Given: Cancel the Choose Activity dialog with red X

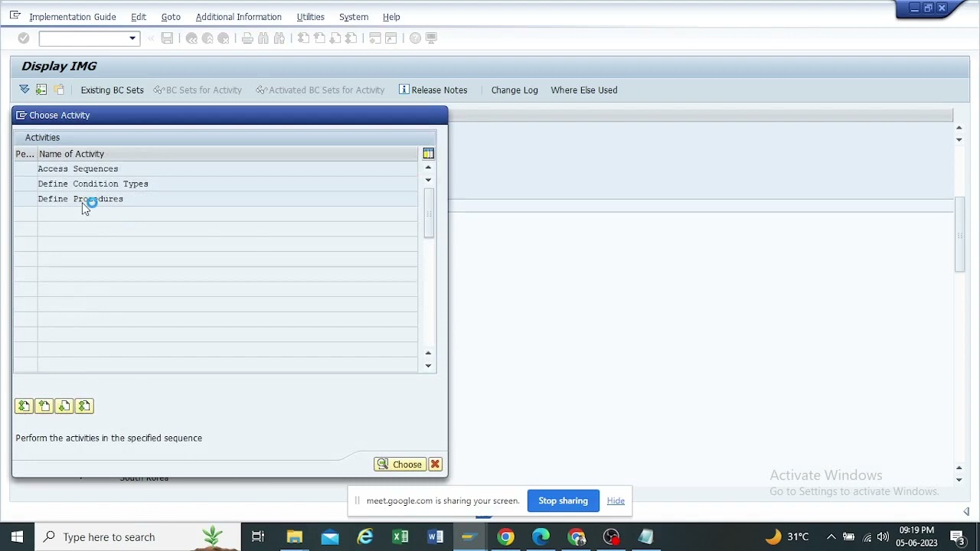Looking at the screenshot, I should tap(435, 465).
